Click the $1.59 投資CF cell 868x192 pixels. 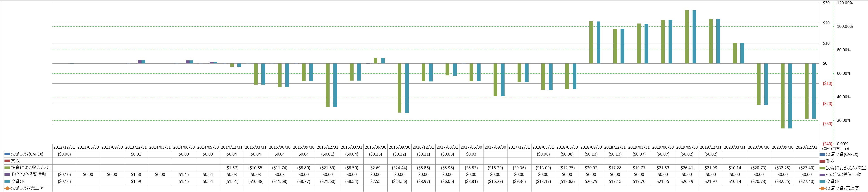pyautogui.click(x=136, y=181)
